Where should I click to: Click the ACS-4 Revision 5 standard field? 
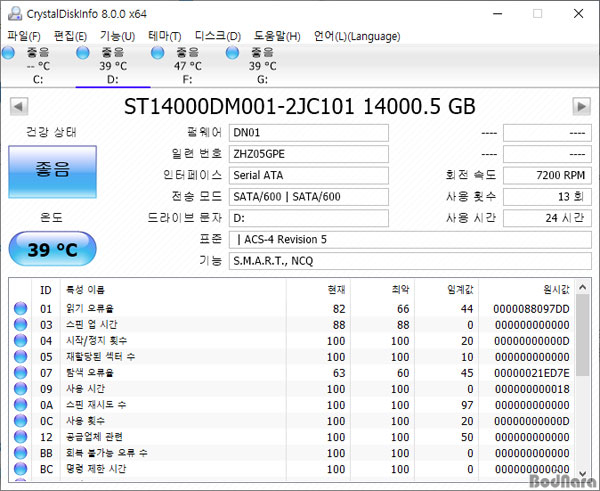pos(410,240)
